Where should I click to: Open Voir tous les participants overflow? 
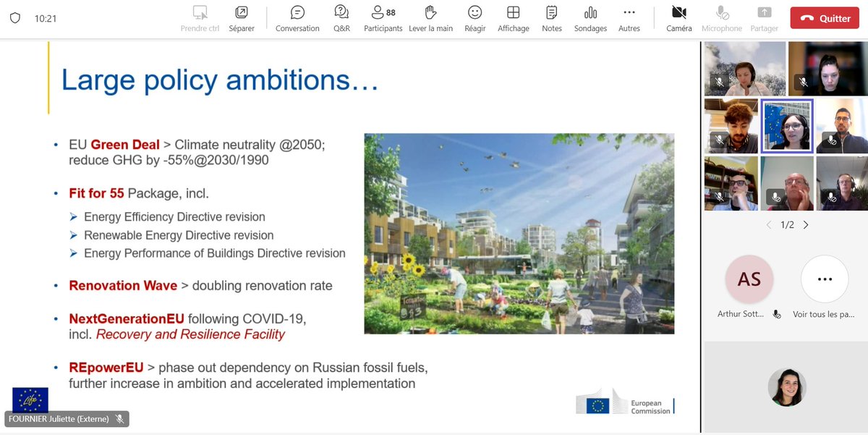[x=824, y=279]
